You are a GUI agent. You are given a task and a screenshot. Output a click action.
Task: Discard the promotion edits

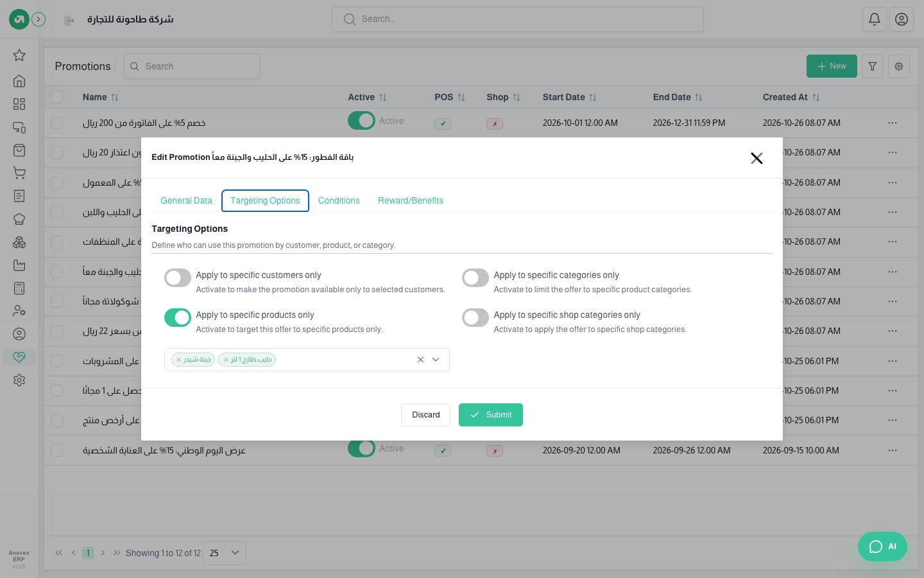426,415
